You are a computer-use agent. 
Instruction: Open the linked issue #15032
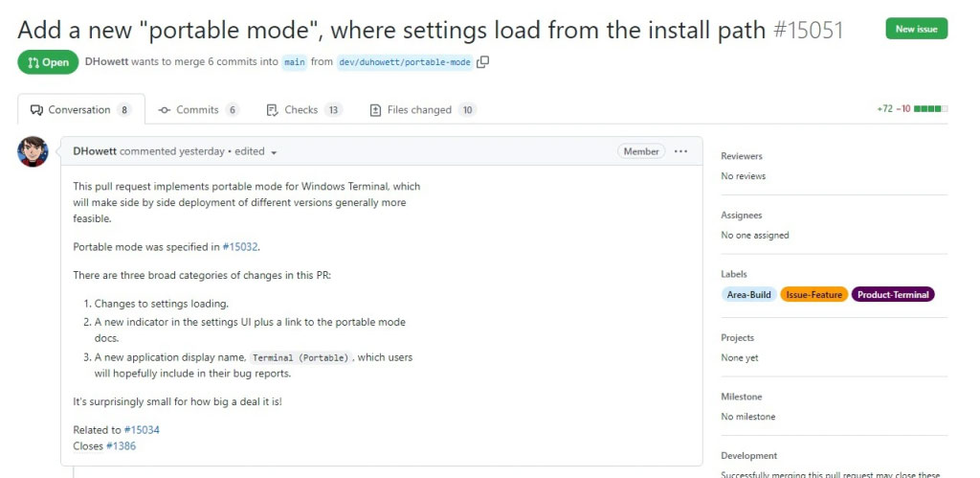coord(240,246)
